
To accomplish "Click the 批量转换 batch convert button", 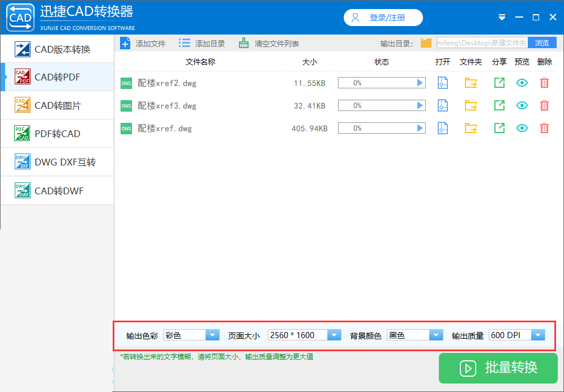I will [498, 368].
